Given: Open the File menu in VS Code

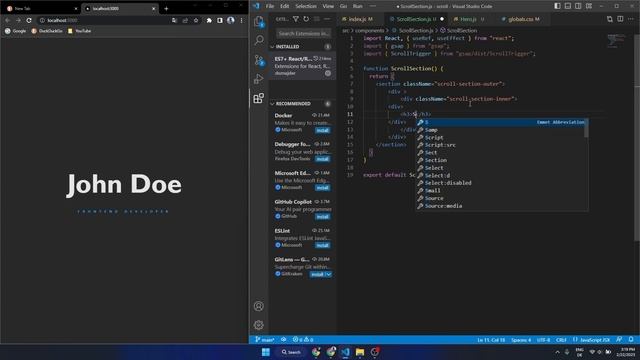Looking at the screenshot, I should 270,6.
